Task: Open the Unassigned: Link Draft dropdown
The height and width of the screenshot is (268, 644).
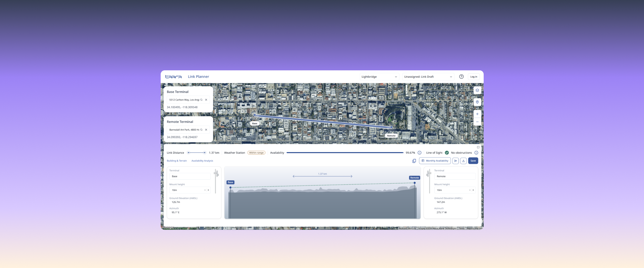Action: pos(428,77)
